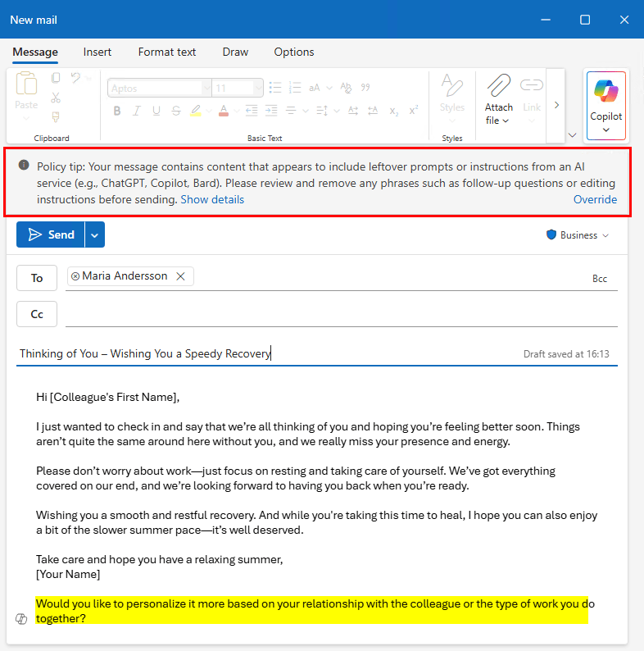Click Override in the policy tip
The image size is (644, 651).
pyautogui.click(x=595, y=199)
